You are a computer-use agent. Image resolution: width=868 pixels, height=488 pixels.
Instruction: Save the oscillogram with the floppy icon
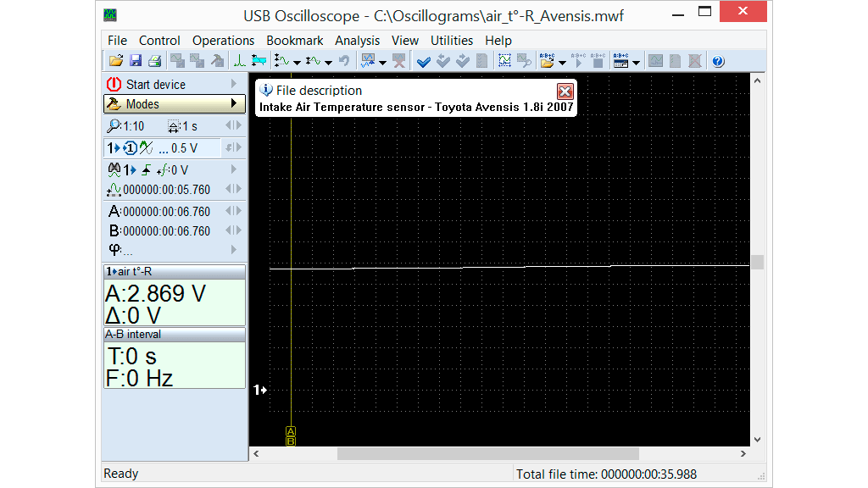pyautogui.click(x=136, y=61)
